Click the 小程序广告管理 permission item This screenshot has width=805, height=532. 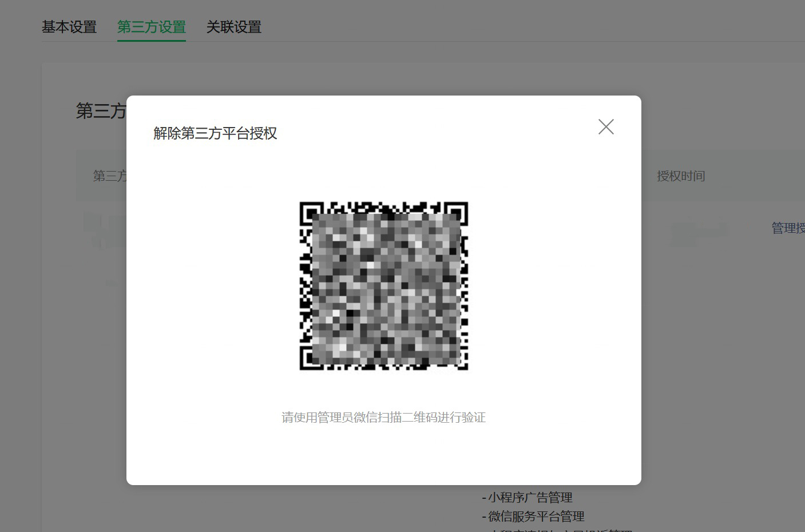coord(530,498)
